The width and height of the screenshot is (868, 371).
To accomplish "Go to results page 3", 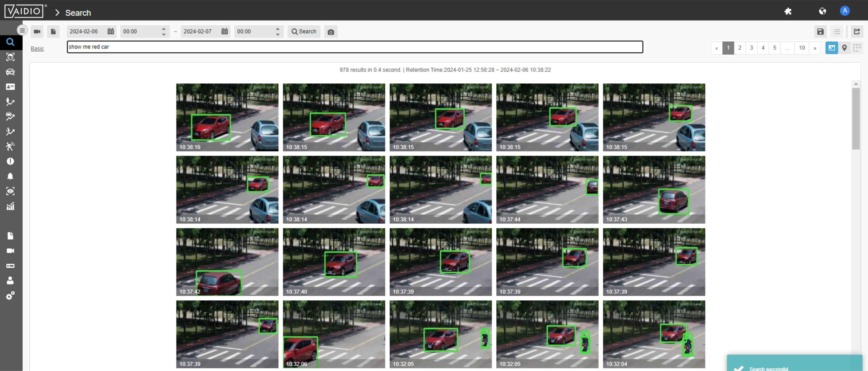I will pyautogui.click(x=751, y=48).
